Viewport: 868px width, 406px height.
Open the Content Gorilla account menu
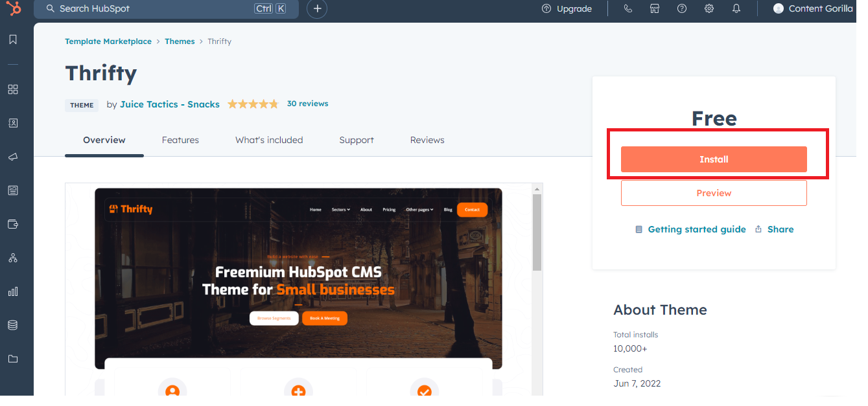(813, 8)
